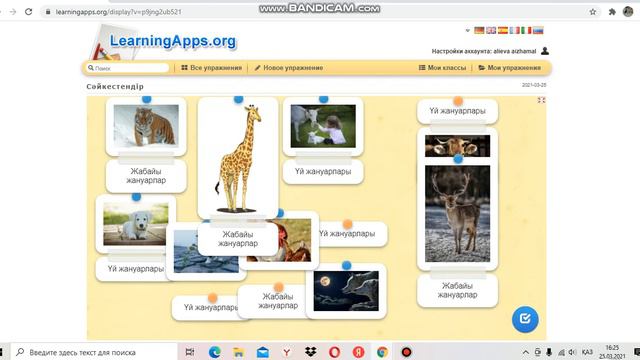Select the giraffe picture card

238,158
